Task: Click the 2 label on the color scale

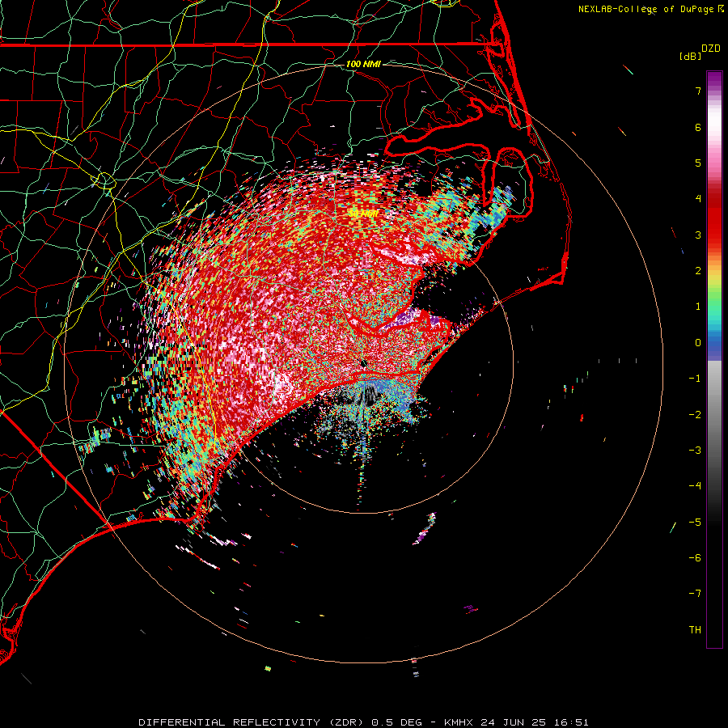Action: [698, 271]
